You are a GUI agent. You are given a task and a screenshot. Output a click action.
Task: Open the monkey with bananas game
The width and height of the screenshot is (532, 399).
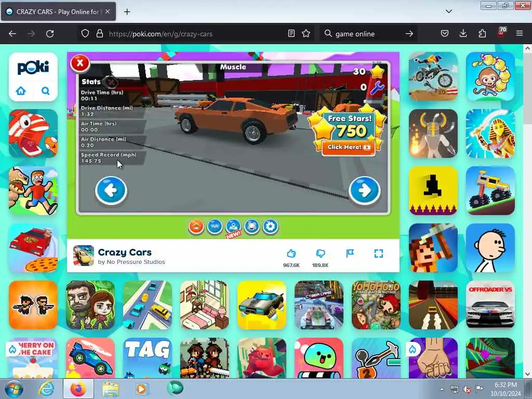point(490,76)
